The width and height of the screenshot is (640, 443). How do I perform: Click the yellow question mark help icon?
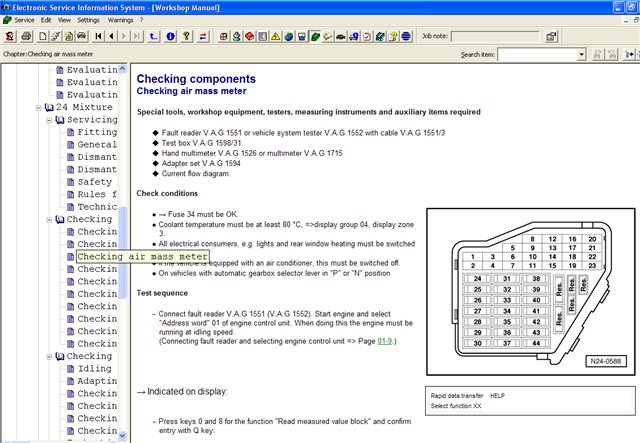coord(187,36)
